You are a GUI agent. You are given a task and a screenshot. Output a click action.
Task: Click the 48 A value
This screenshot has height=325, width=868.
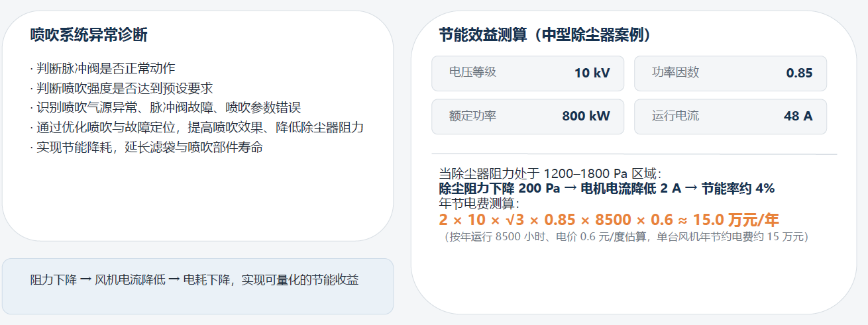[798, 116]
